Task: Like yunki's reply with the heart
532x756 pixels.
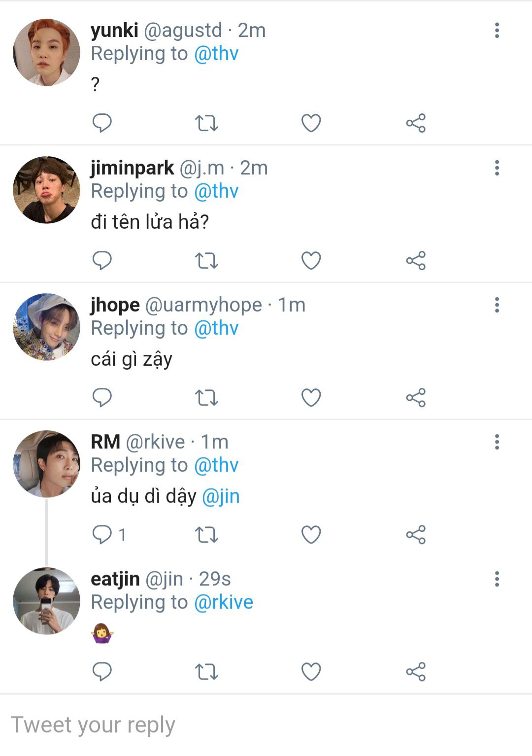Action: click(x=311, y=123)
